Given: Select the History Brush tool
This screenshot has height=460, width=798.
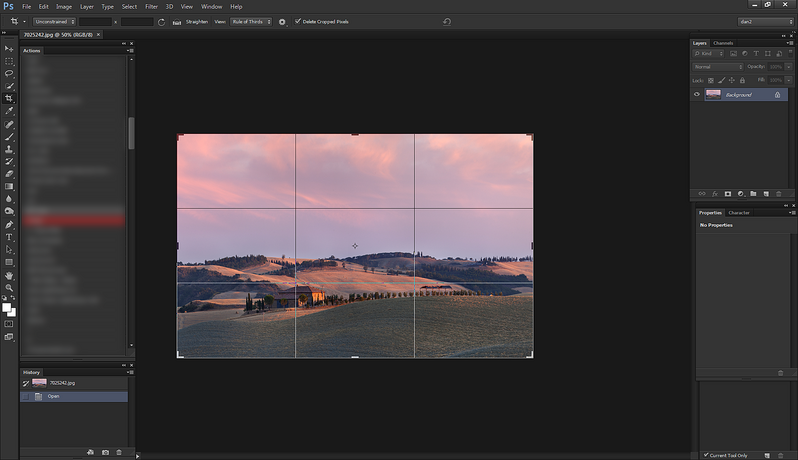Looking at the screenshot, I should pyautogui.click(x=9, y=161).
